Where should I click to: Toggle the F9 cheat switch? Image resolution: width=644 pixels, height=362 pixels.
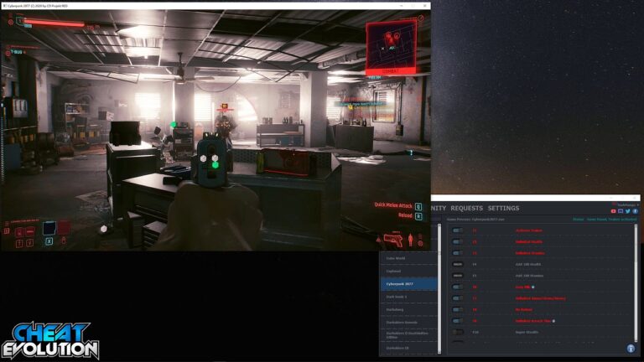click(458, 321)
